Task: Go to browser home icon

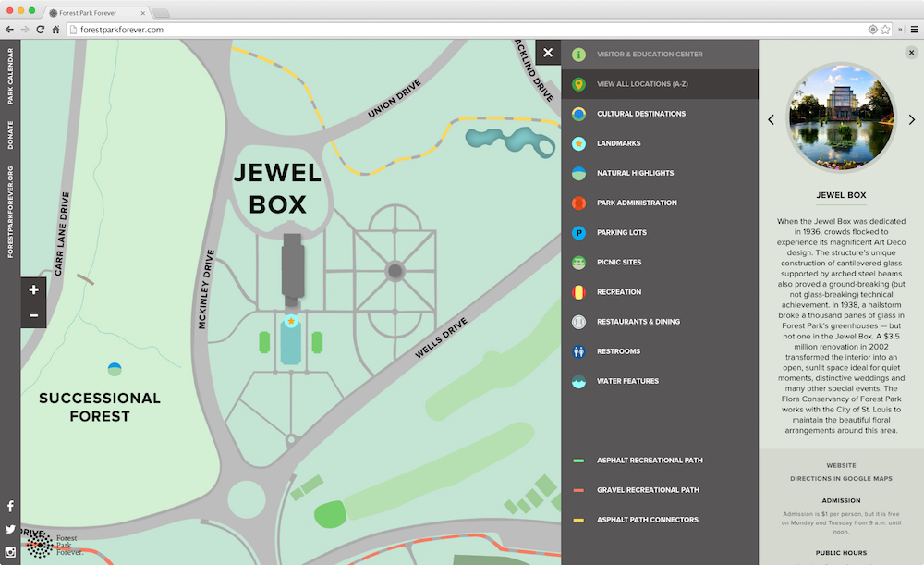Action: pyautogui.click(x=56, y=30)
